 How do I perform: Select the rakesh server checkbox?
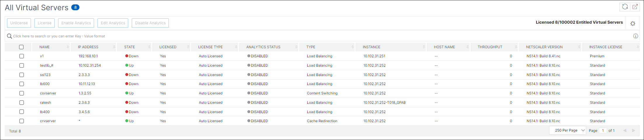tap(22, 103)
